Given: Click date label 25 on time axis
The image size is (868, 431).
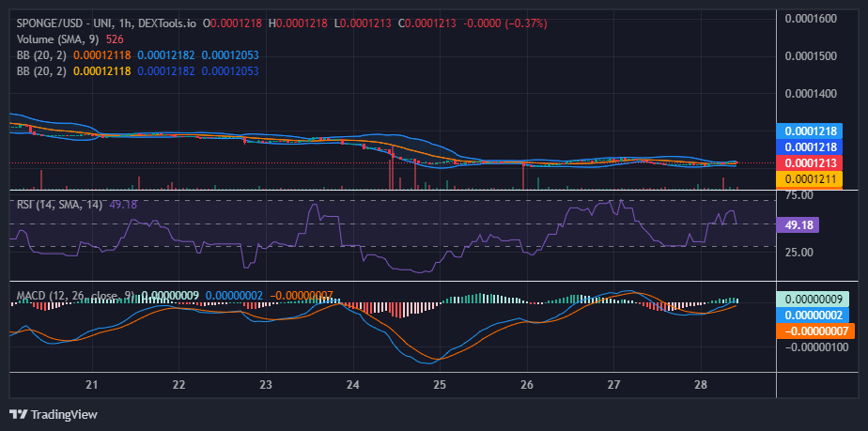Looking at the screenshot, I should pos(440,385).
